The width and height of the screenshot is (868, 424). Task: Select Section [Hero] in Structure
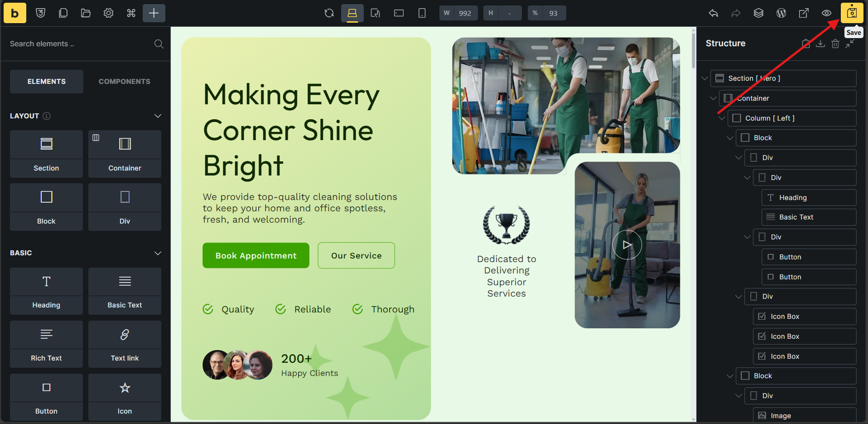coord(783,78)
